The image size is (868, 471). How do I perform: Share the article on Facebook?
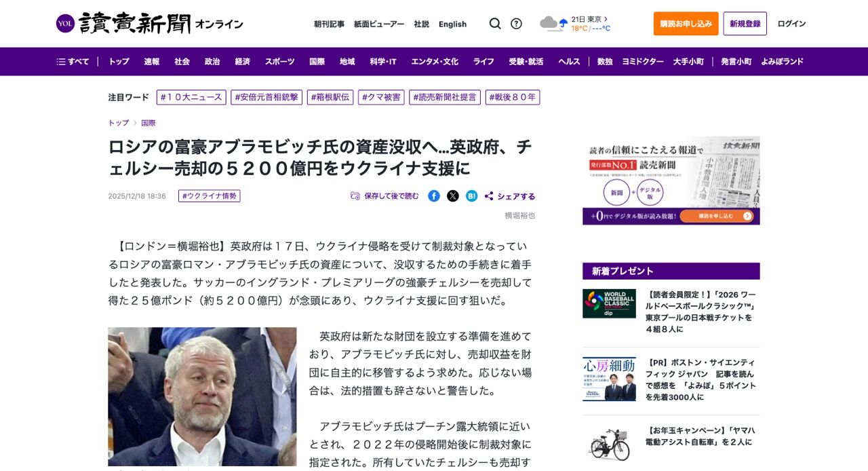point(434,196)
